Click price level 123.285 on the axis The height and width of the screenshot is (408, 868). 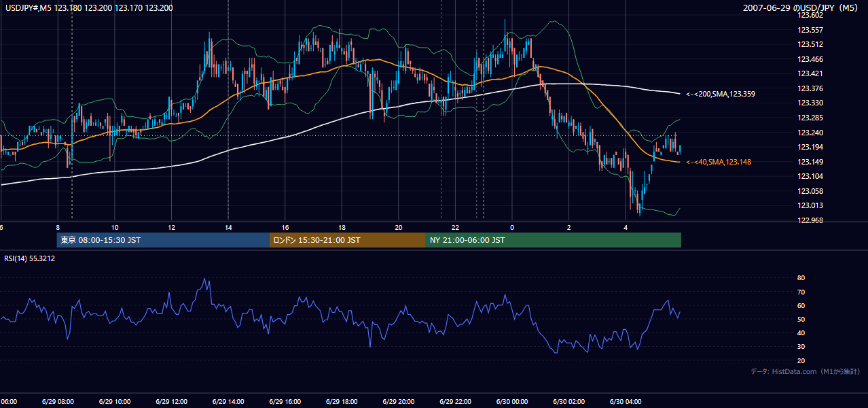pos(810,118)
